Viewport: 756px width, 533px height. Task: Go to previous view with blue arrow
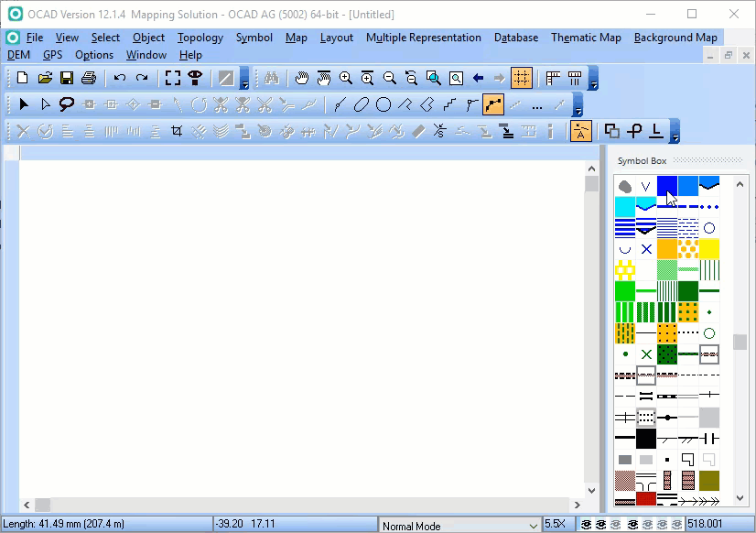coord(478,78)
